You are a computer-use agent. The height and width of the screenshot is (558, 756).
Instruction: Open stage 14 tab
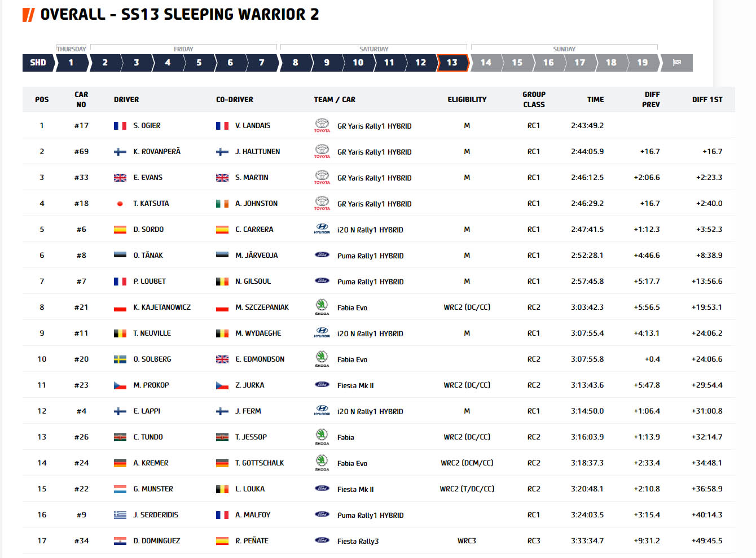[x=486, y=63]
